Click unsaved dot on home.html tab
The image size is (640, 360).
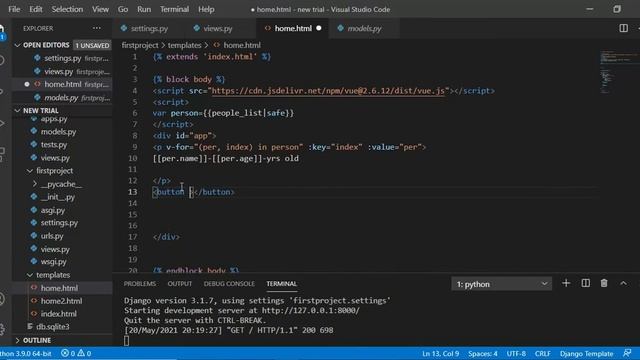pos(319,28)
